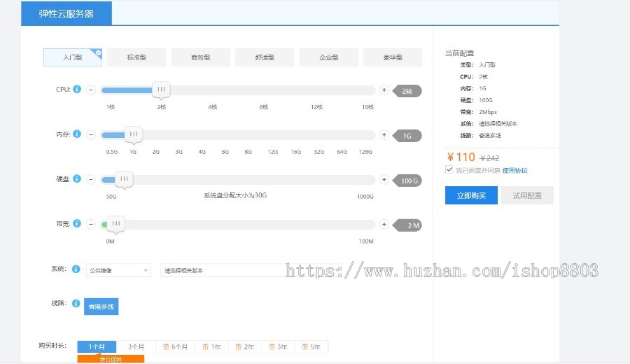Click the 当前配置 heading
Viewport: 630px width, 364px height.
point(460,53)
